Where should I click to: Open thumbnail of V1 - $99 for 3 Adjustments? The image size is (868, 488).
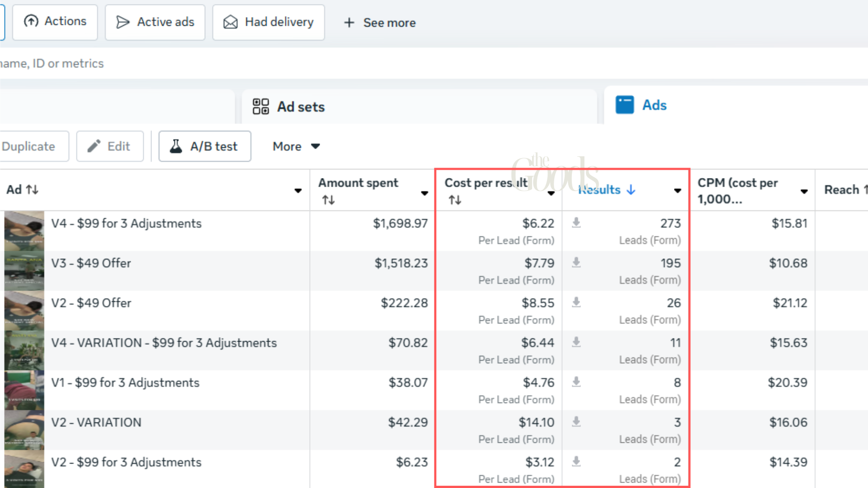pyautogui.click(x=24, y=390)
